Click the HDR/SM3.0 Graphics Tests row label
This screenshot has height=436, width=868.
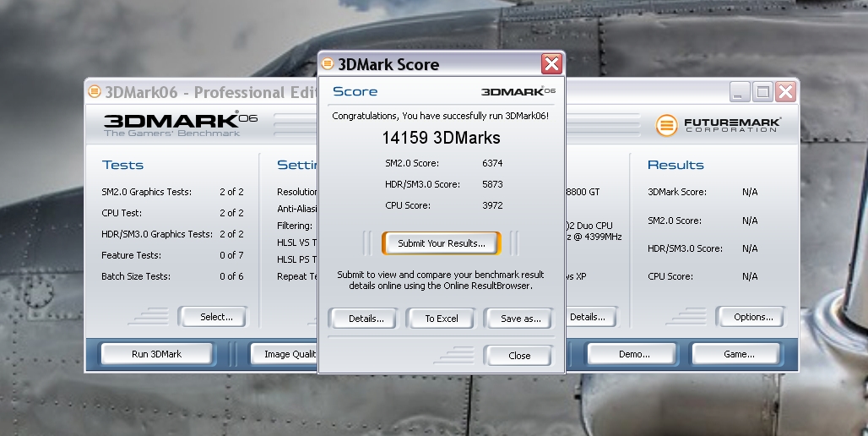(157, 234)
